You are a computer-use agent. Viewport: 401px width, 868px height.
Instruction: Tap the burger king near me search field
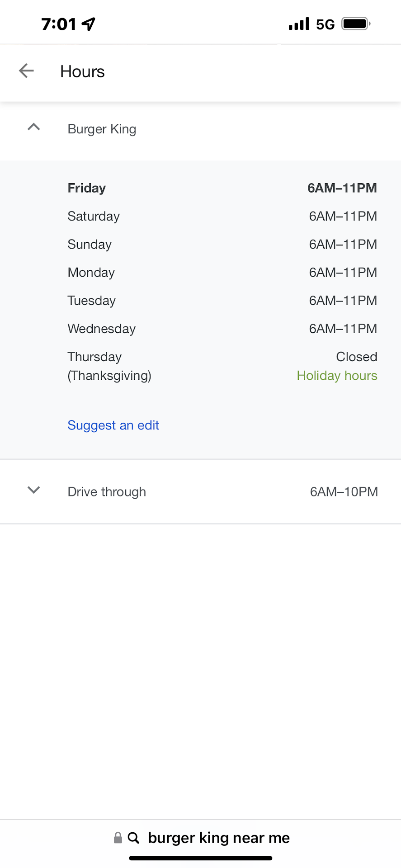pos(219,838)
